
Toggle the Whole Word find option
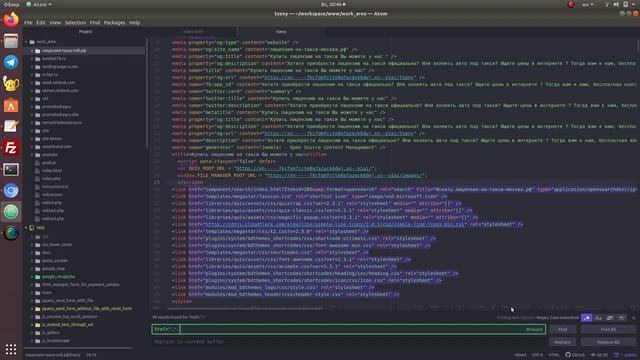pyautogui.click(x=621, y=318)
